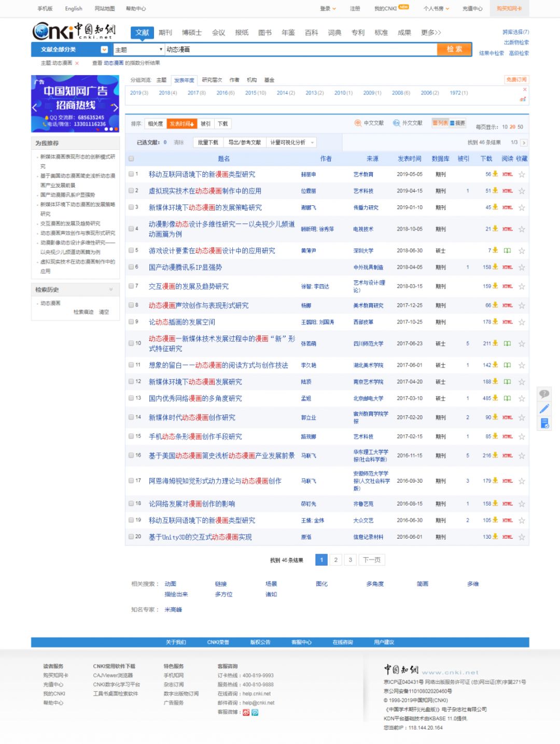The height and width of the screenshot is (744, 560).
Task: Open the Weibo customer service icon
Action: [246, 712]
